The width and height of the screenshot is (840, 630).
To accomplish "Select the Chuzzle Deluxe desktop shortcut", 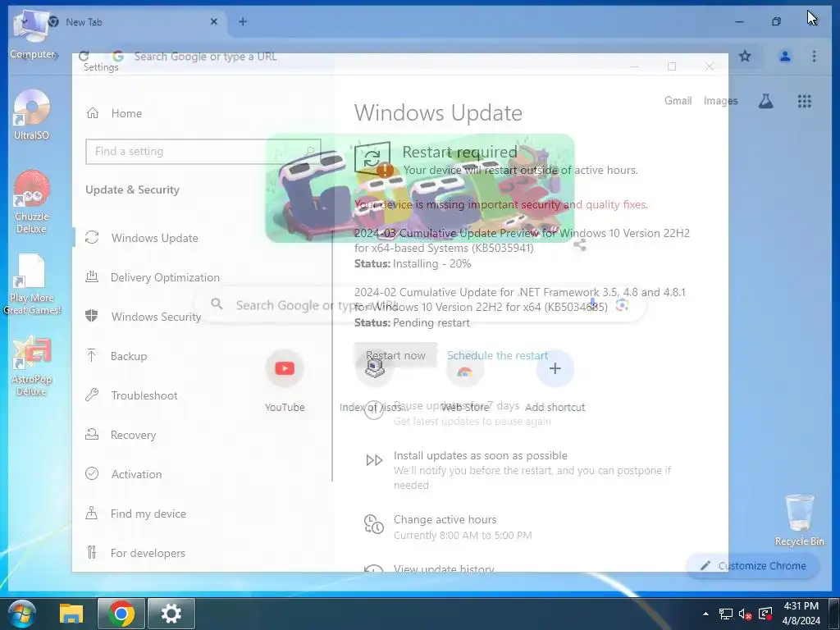I will (32, 202).
